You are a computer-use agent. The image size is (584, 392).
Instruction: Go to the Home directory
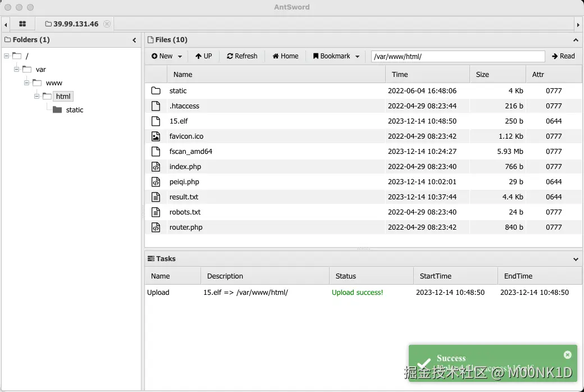coord(285,56)
